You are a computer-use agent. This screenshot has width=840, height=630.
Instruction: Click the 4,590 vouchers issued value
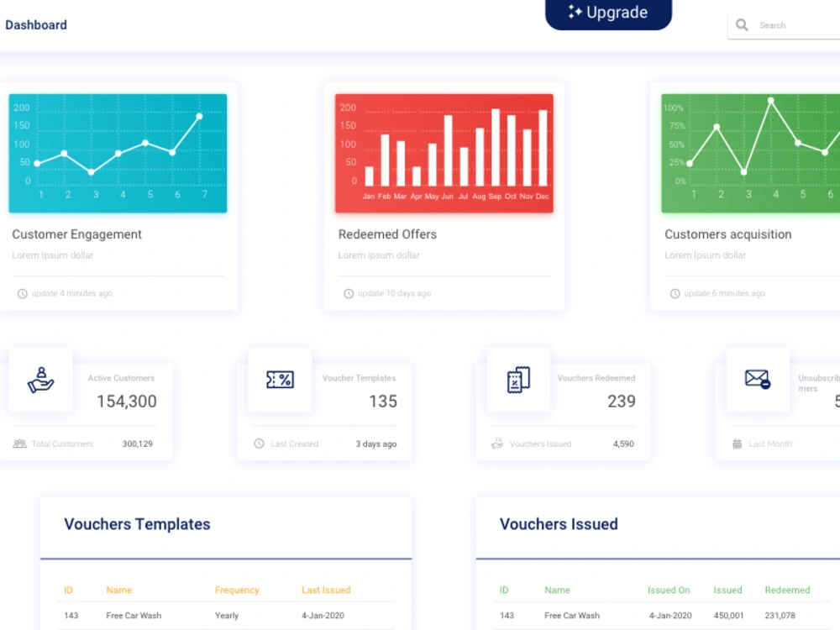click(623, 444)
